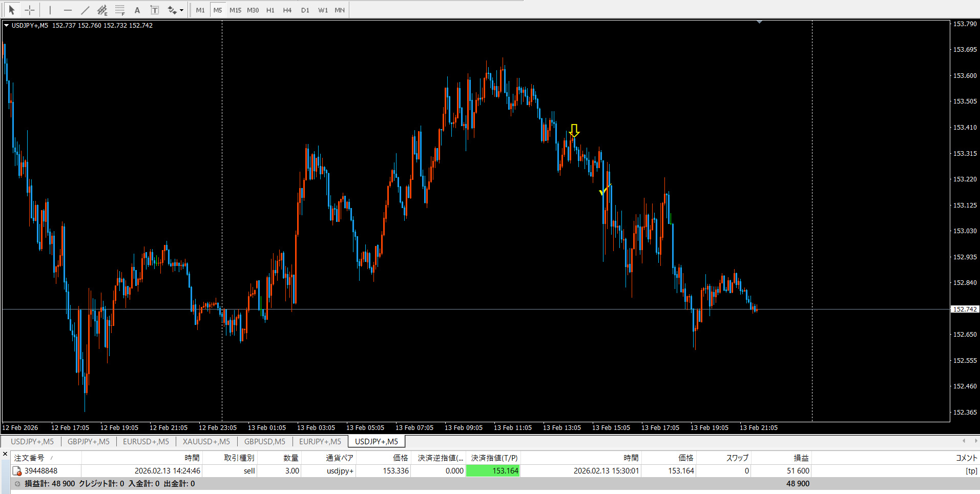
Task: Pick the horizontal line drawing tool
Action: 68,10
